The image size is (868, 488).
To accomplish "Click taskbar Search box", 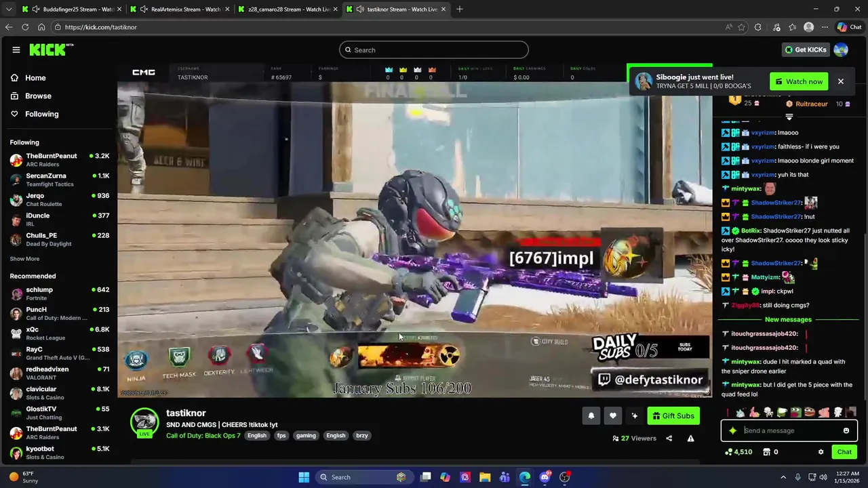I will pyautogui.click(x=363, y=477).
